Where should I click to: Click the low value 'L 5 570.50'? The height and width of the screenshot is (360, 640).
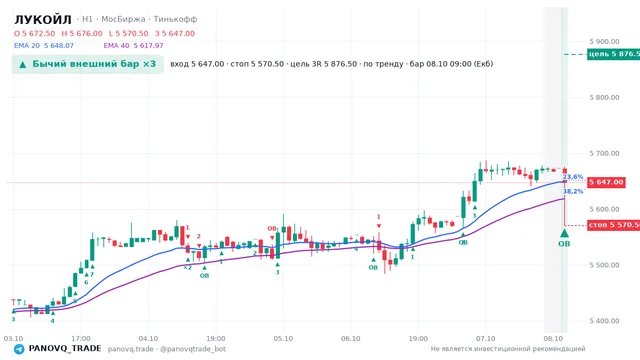pos(129,33)
